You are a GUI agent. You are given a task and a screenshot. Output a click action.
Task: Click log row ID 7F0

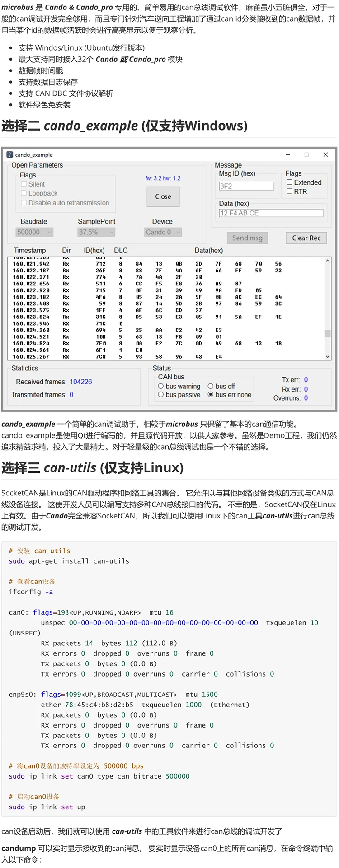(101, 343)
